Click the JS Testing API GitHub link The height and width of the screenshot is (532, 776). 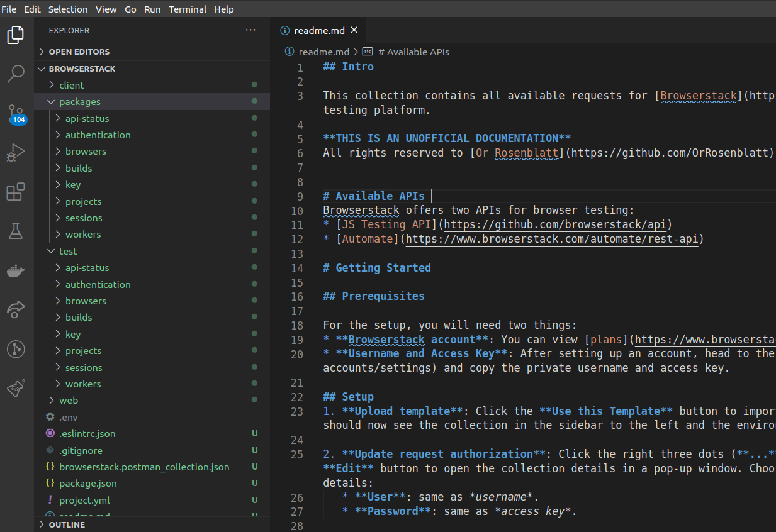pos(555,224)
